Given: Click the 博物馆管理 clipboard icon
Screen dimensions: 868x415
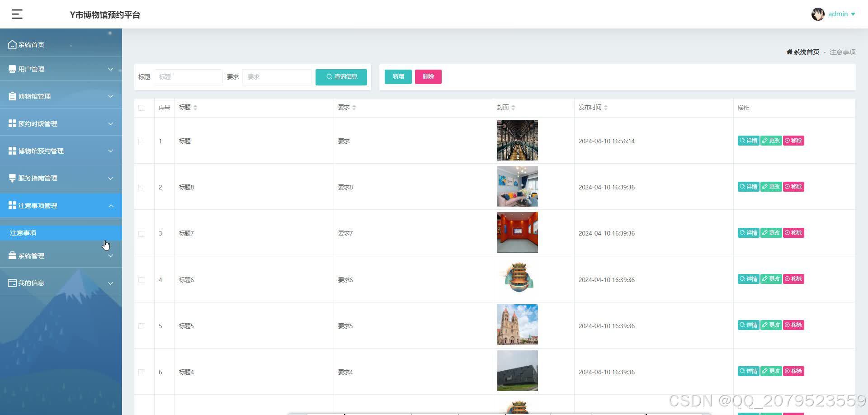Looking at the screenshot, I should (x=12, y=96).
